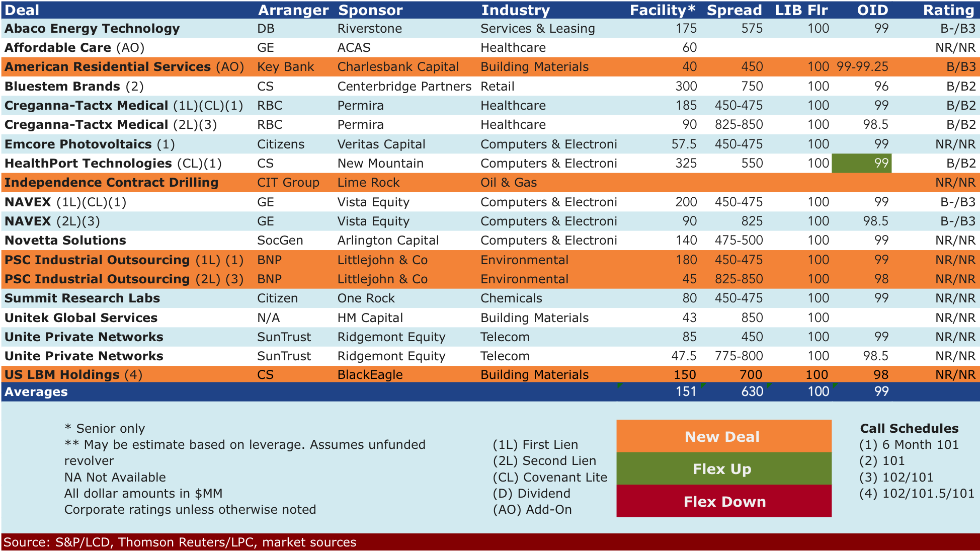
Task: Select US LBM Holdings (4) deal
Action: 73,375
